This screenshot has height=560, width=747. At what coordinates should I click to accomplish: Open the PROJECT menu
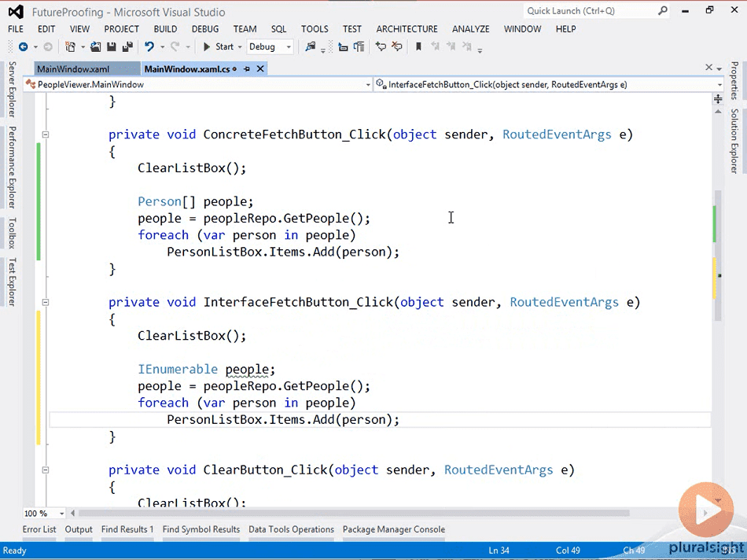click(121, 29)
